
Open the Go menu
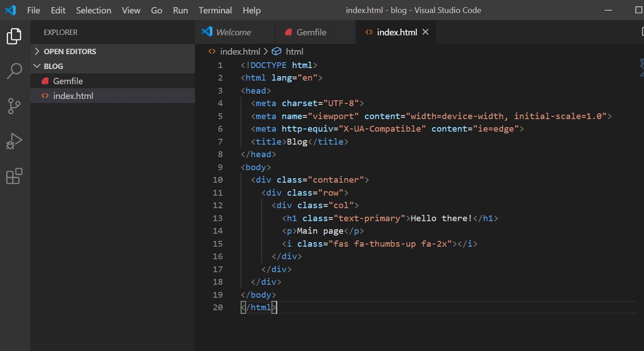(157, 10)
